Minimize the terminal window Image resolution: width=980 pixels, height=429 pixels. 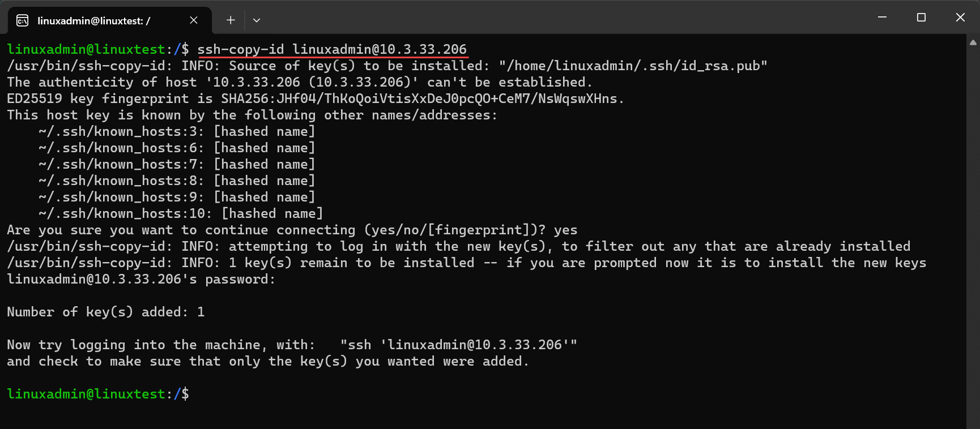(882, 18)
